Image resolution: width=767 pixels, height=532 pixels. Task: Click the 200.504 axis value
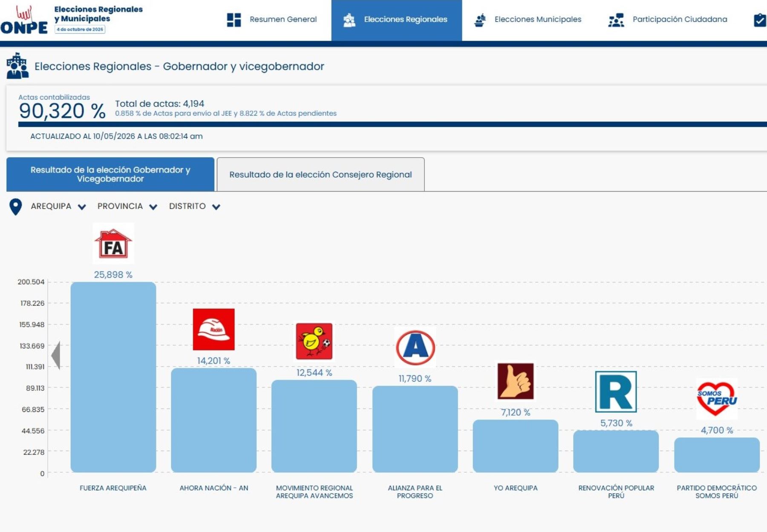31,282
